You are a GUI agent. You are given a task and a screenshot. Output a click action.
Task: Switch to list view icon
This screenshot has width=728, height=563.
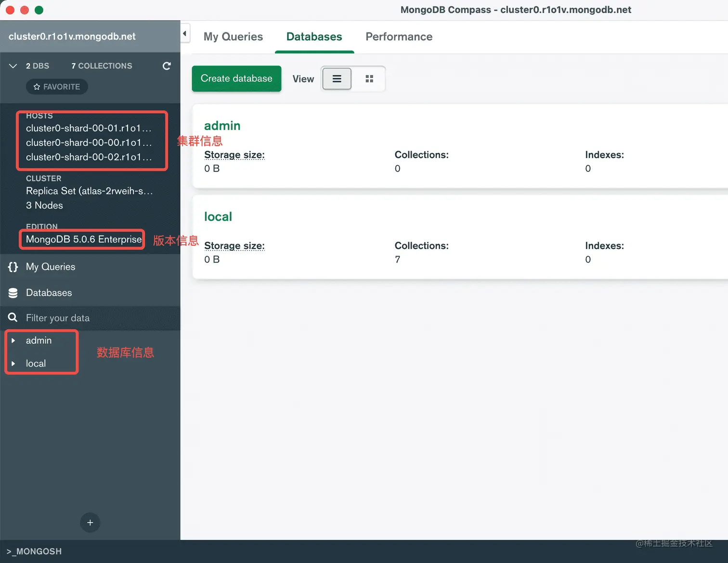point(337,79)
